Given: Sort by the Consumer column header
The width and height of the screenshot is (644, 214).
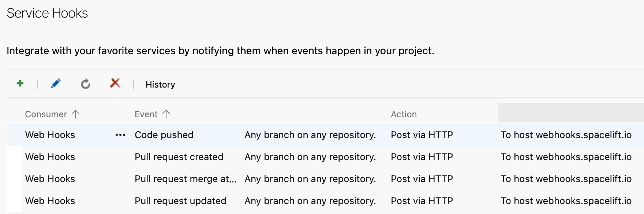Looking at the screenshot, I should [46, 114].
